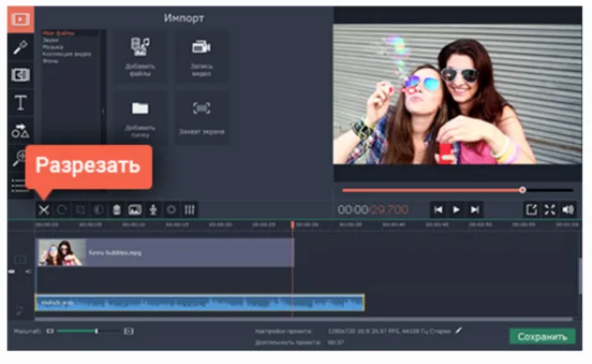Open the Import media tab icon
Image resolution: width=592 pixels, height=364 pixels.
pos(20,19)
